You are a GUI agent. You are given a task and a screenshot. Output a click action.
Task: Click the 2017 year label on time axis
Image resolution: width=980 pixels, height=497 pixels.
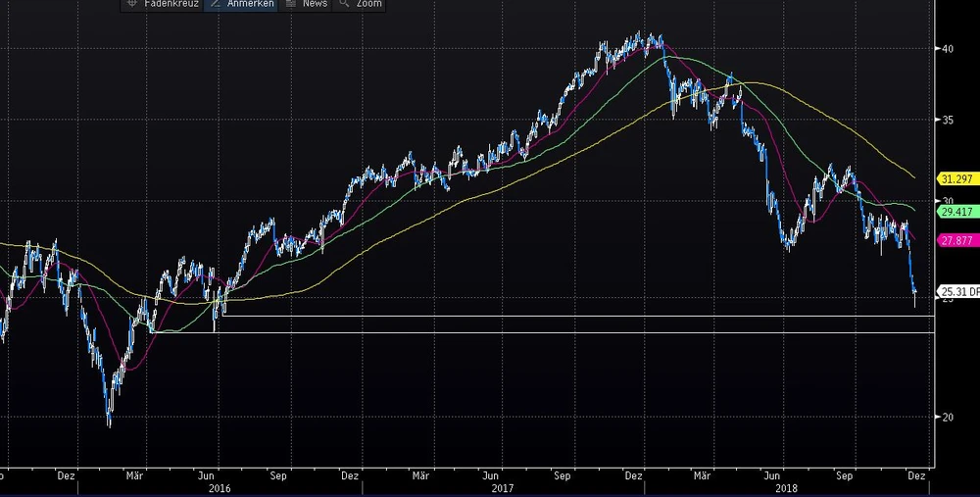[x=503, y=487]
